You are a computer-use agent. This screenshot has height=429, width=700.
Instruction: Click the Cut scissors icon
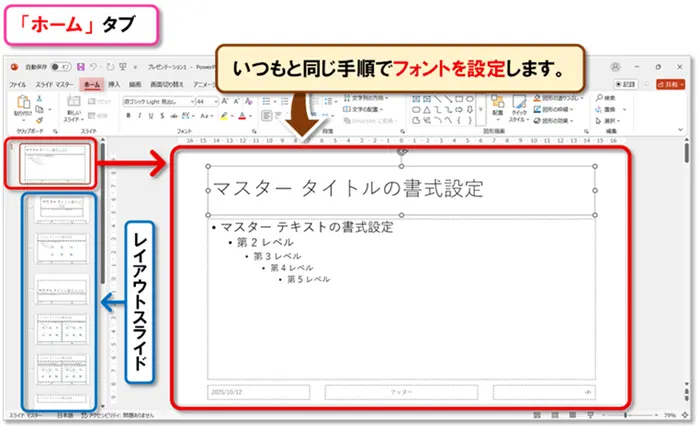pyautogui.click(x=39, y=98)
